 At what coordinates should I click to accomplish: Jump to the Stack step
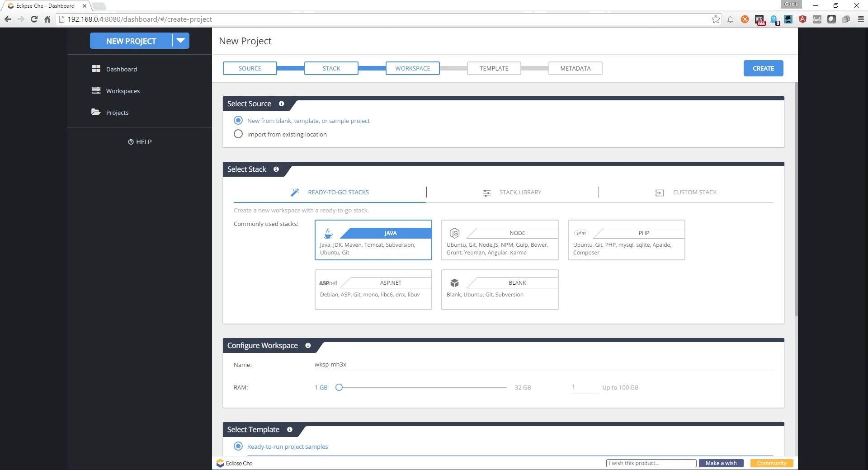click(x=331, y=68)
